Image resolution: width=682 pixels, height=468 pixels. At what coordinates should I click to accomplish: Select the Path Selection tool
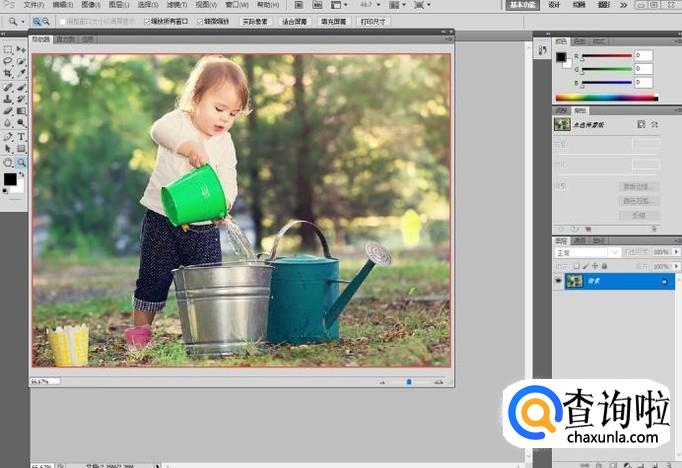[7, 149]
